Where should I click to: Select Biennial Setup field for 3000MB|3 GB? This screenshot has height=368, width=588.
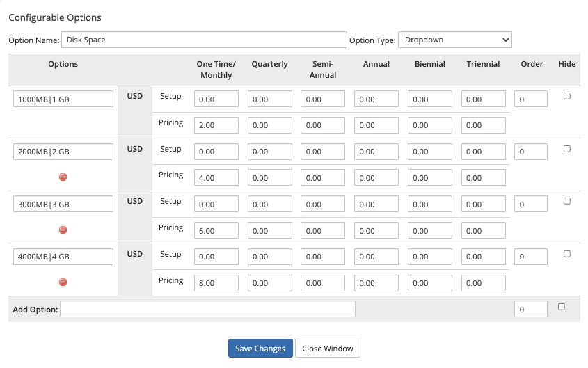coord(430,204)
